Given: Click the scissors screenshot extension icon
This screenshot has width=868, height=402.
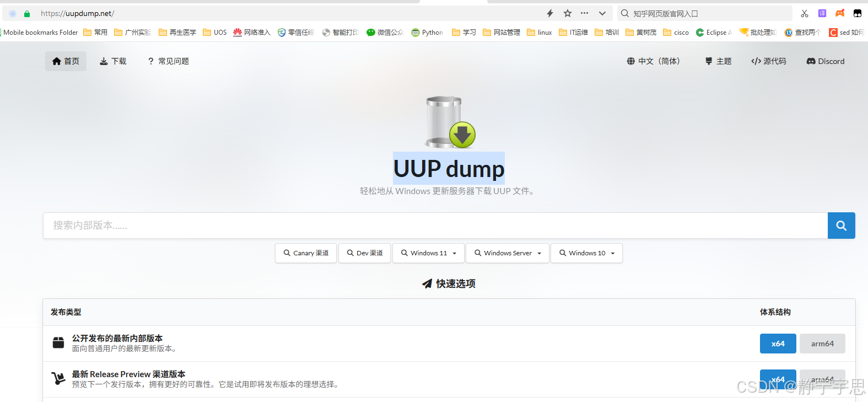Looking at the screenshot, I should (805, 13).
